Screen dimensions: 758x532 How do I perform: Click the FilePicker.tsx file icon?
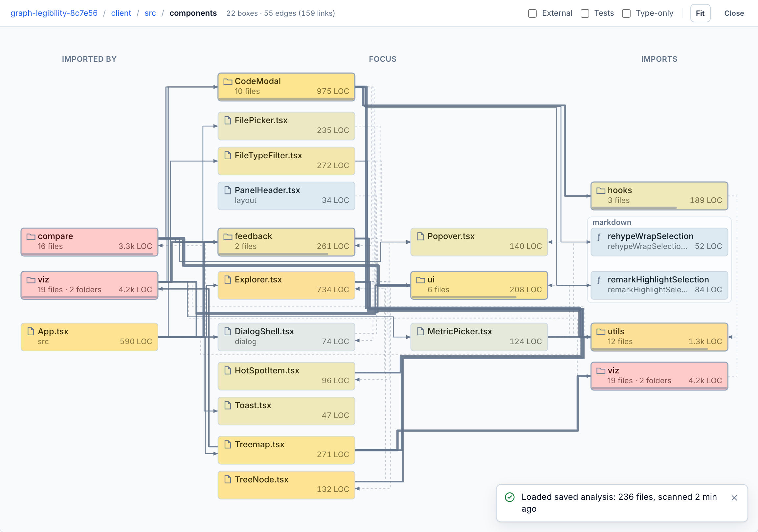click(x=228, y=121)
